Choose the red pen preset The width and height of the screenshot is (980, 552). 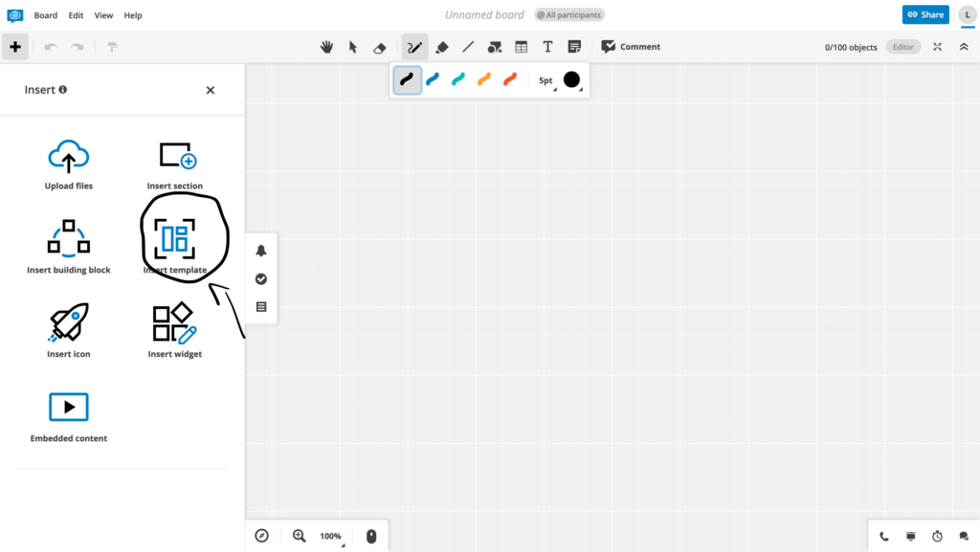[x=510, y=79]
